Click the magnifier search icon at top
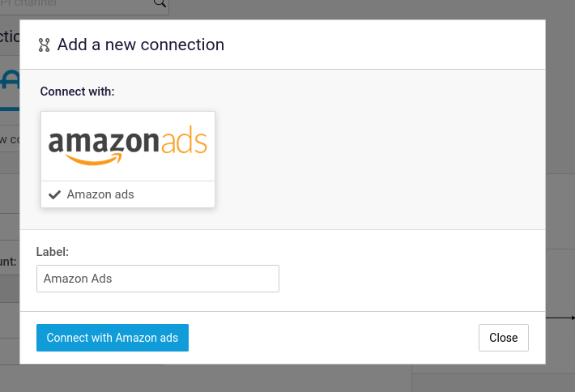 pyautogui.click(x=160, y=3)
